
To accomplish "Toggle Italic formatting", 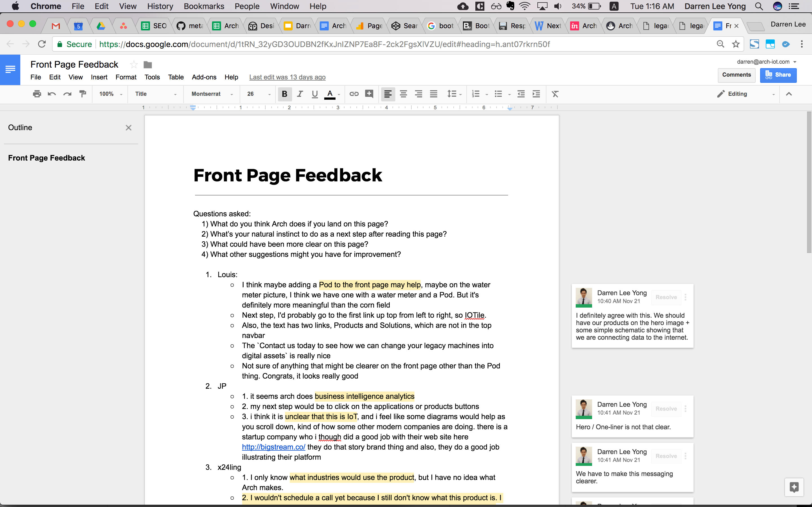I will [300, 94].
